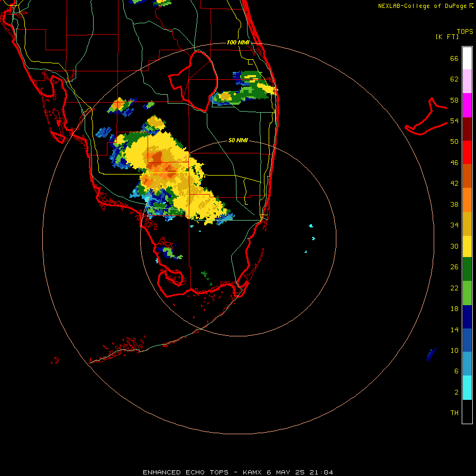Click the 6 legend value
This screenshot has height=476, width=476.
pyautogui.click(x=456, y=371)
